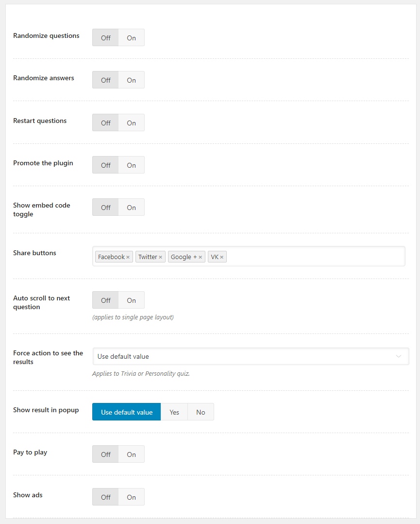Turn on Randomize questions
420x524 pixels.
tap(131, 38)
